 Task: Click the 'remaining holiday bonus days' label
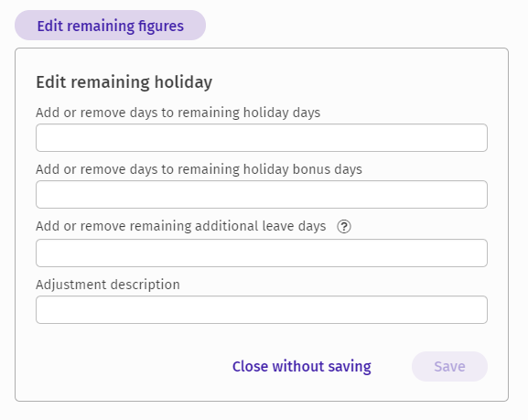point(199,169)
